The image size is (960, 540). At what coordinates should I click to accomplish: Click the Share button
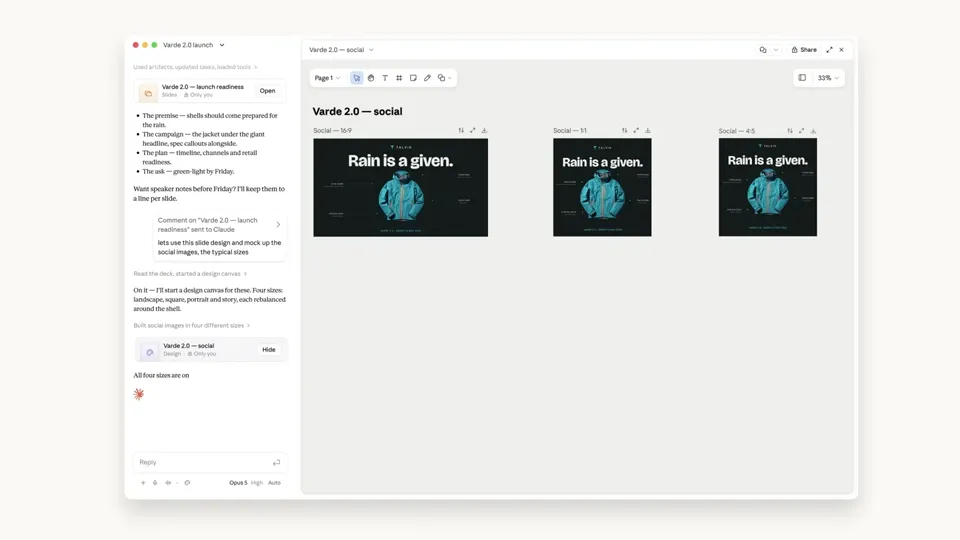pos(804,50)
